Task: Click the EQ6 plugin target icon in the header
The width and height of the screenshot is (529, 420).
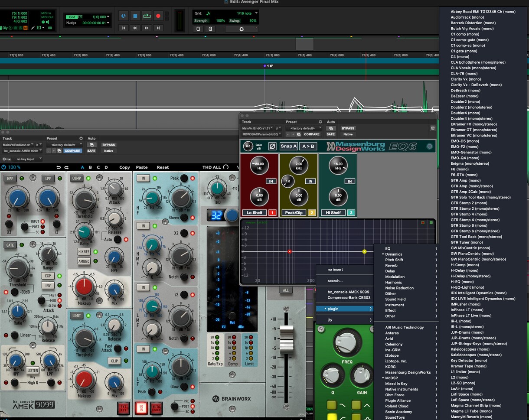Action: coord(432,128)
